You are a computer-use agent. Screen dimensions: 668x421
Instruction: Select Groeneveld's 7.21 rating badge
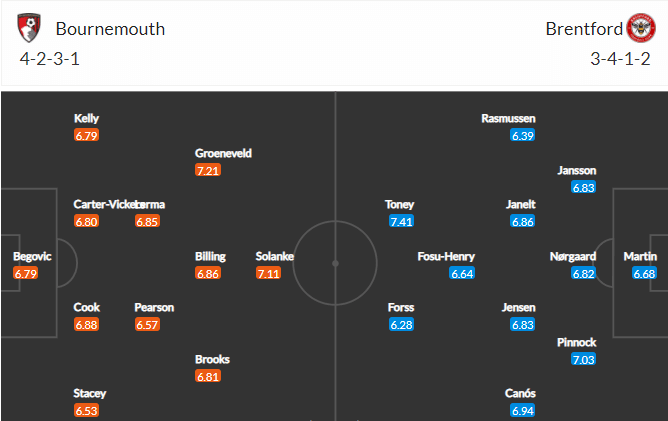208,170
